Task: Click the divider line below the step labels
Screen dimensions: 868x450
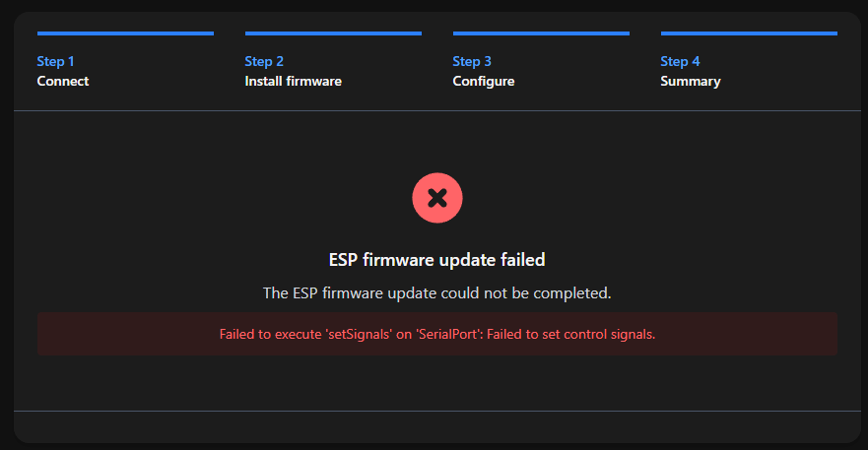Action: click(x=436, y=111)
